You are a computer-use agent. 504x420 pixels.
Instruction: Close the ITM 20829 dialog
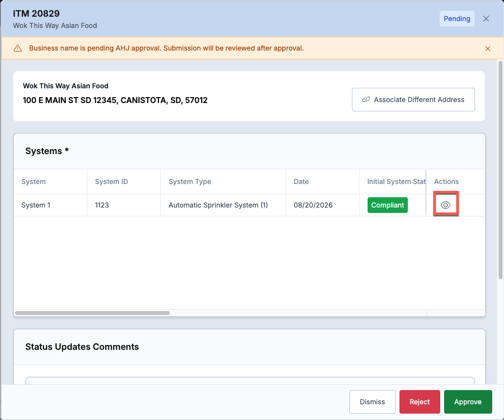click(486, 19)
